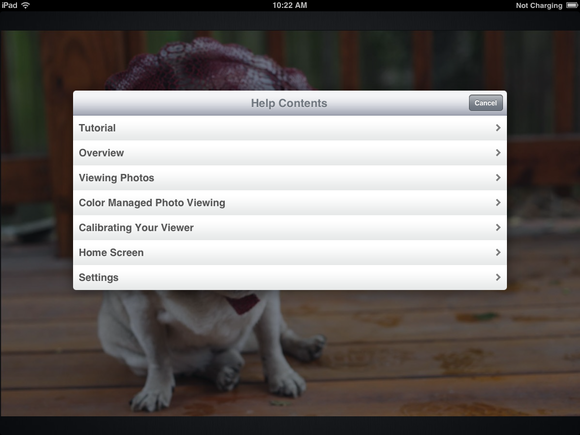Tap the battery icon in status bar

(572, 5)
